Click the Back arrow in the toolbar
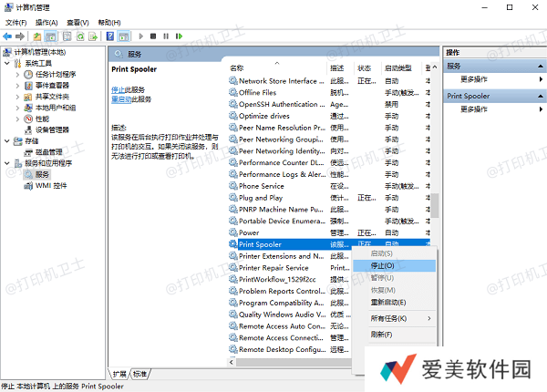Image resolution: width=547 pixels, height=392 pixels. coord(8,36)
